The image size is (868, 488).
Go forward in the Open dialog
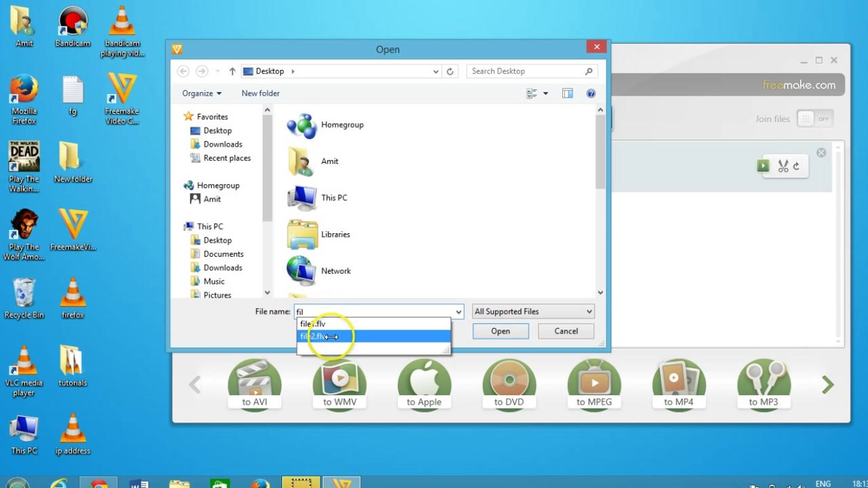pos(201,71)
